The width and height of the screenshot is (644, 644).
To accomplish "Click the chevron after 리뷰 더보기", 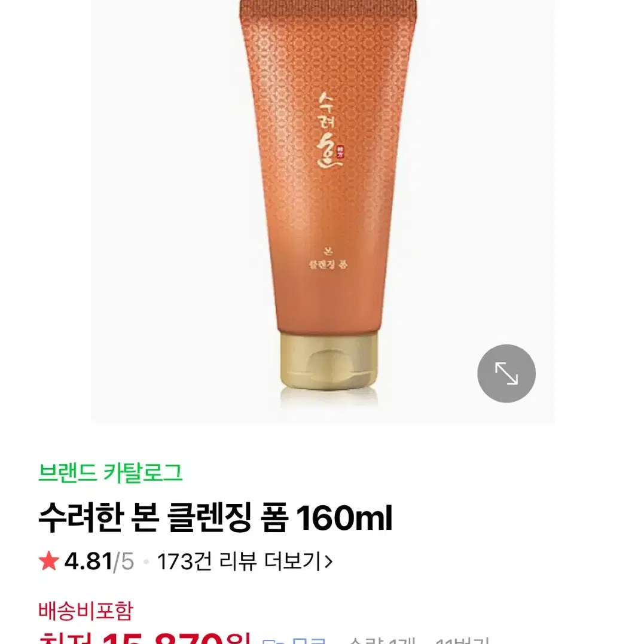I will coord(328,561).
